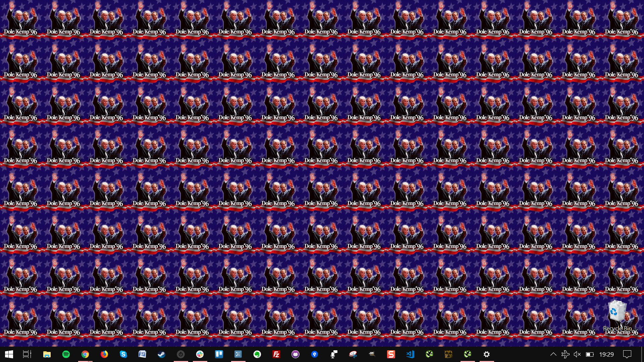Screen dimensions: 644x362
Task: Launch Steam from the taskbar
Action: point(162,354)
